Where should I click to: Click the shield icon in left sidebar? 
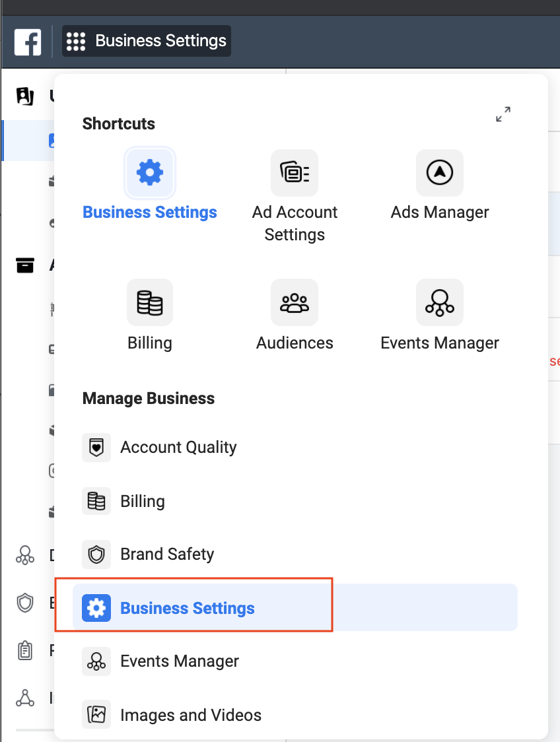(25, 603)
